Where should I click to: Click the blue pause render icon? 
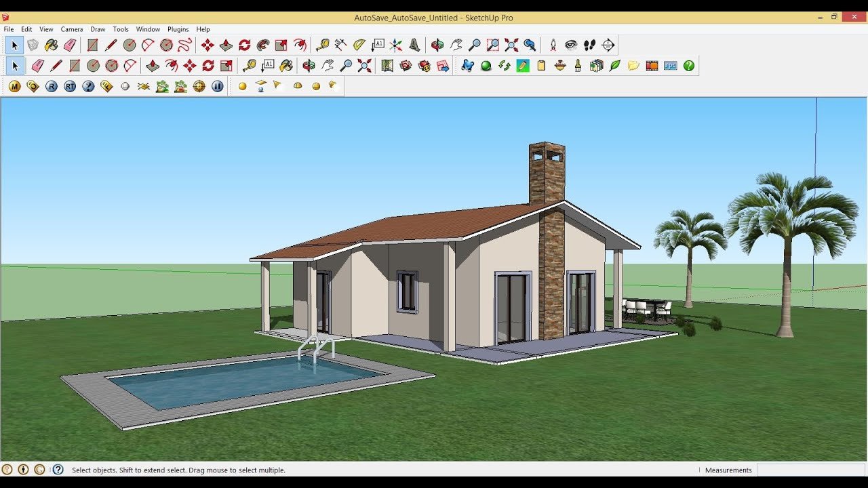[218, 86]
